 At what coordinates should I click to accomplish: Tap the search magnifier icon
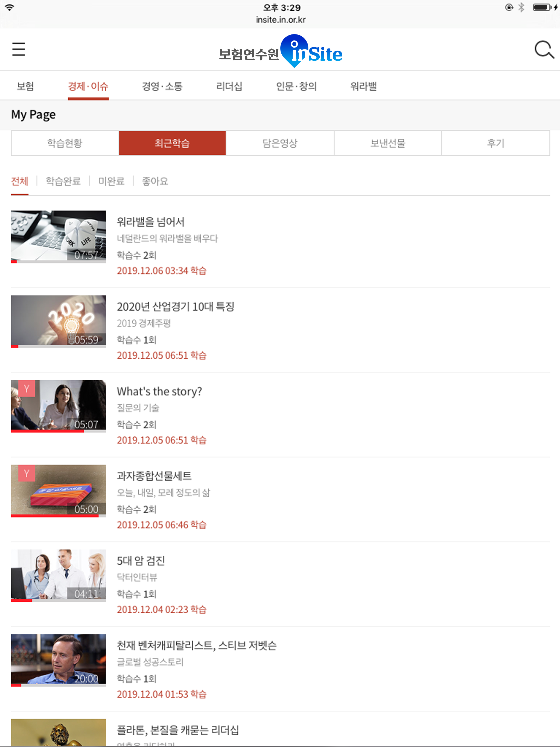[x=544, y=50]
